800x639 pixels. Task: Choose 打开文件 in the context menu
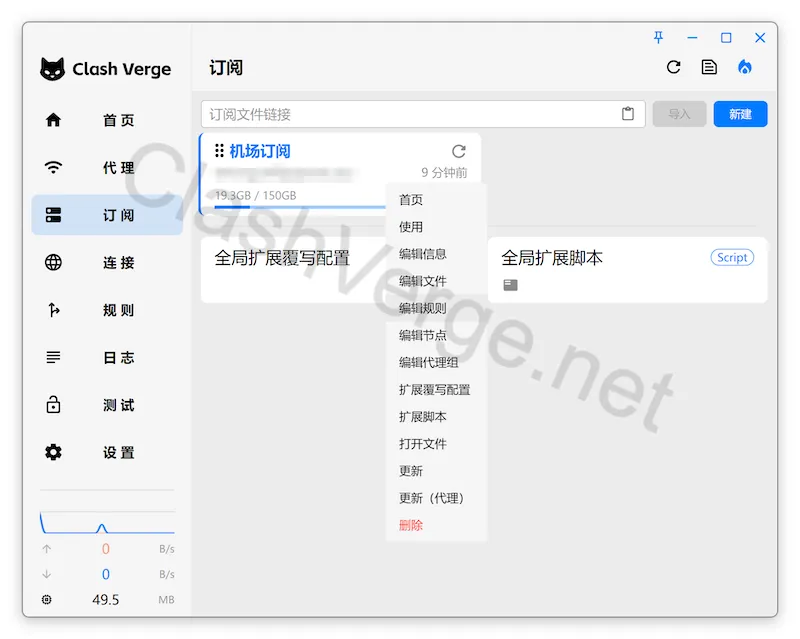pyautogui.click(x=436, y=444)
